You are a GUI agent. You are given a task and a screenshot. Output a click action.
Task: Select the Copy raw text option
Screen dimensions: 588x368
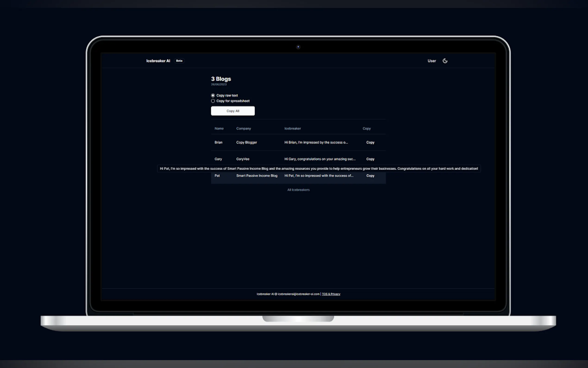tap(213, 95)
